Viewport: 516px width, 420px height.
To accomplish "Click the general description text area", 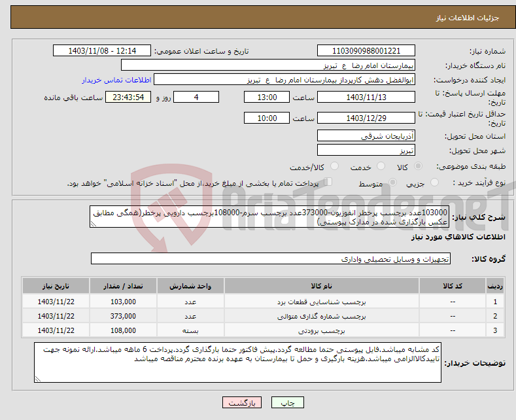I will (x=269, y=217).
